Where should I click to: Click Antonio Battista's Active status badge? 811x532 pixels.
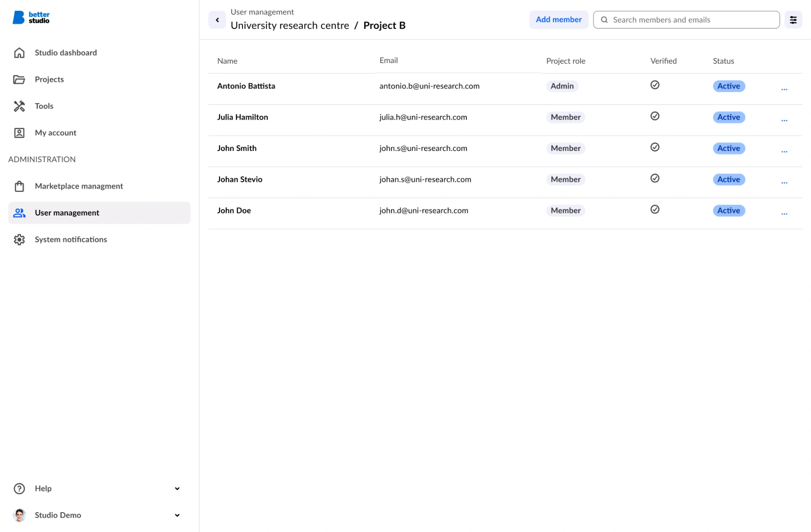click(x=729, y=86)
